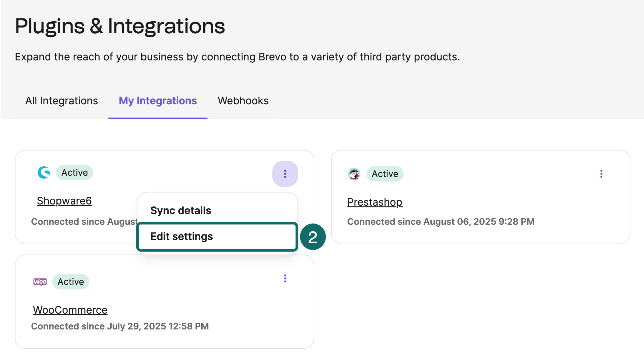The image size is (644, 354).
Task: Open the Prestashop three-dot options menu
Action: click(x=601, y=174)
